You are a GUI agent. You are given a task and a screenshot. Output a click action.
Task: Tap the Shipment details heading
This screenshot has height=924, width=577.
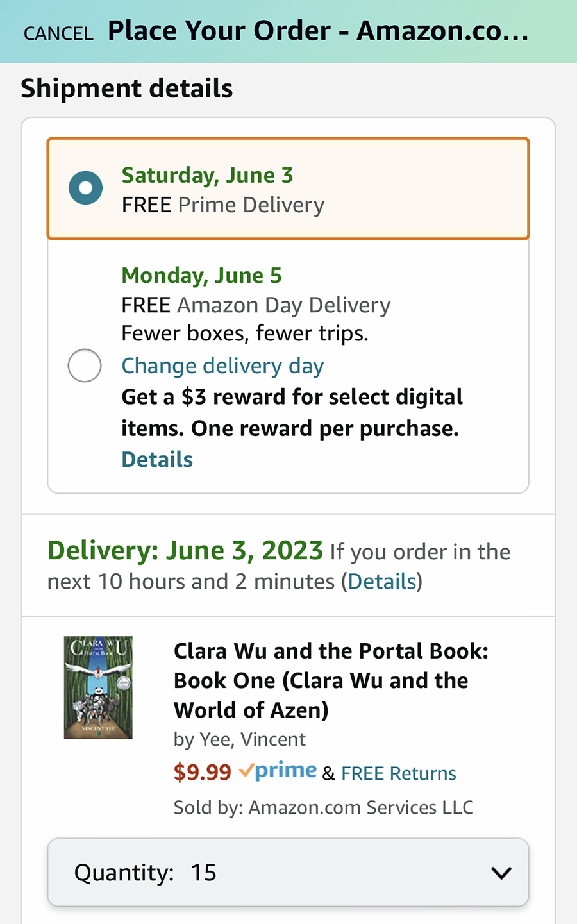[x=126, y=88]
